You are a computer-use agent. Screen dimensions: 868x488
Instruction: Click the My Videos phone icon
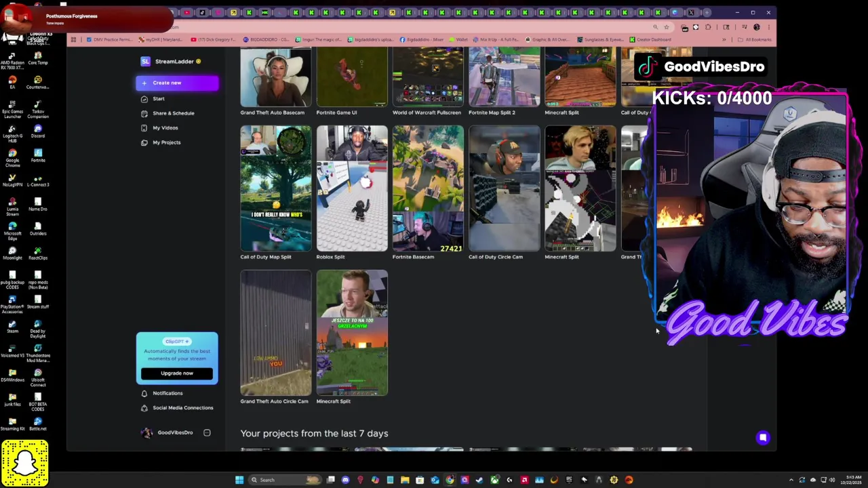[x=144, y=128]
